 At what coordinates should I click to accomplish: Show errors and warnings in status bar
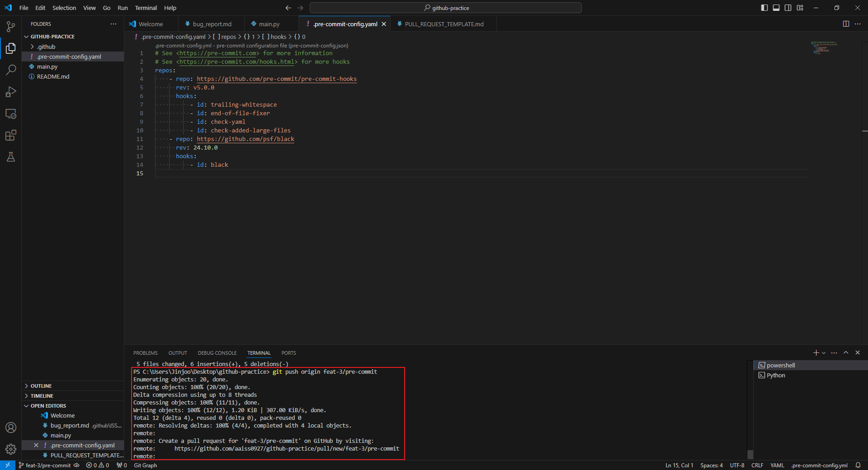tap(98, 465)
